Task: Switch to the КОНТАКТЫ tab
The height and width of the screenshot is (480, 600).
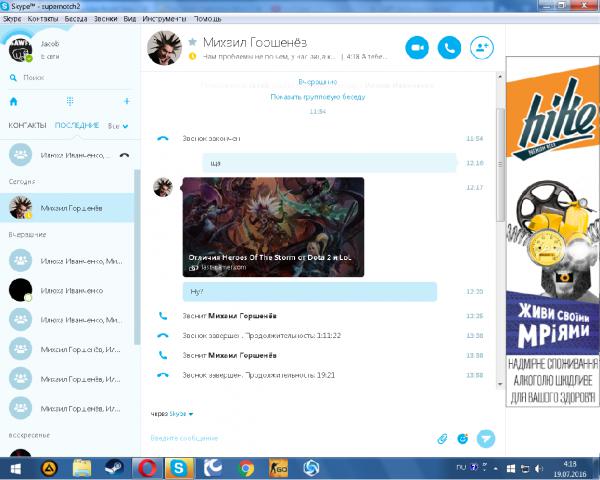Action: (x=27, y=126)
